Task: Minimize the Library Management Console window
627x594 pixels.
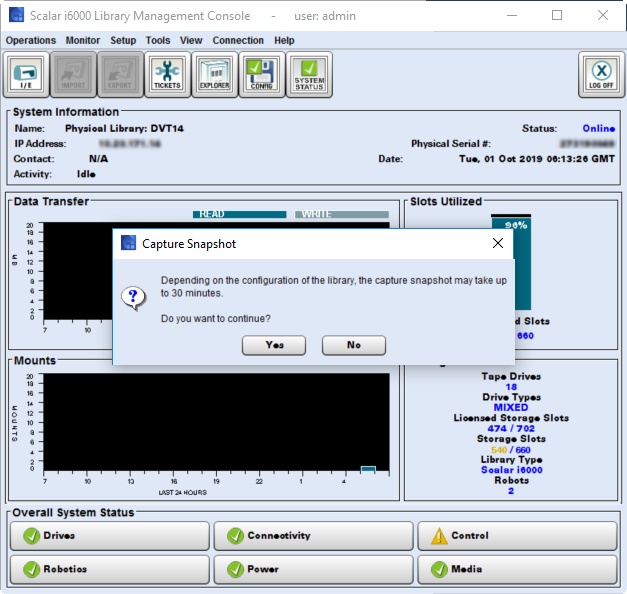Action: 512,16
